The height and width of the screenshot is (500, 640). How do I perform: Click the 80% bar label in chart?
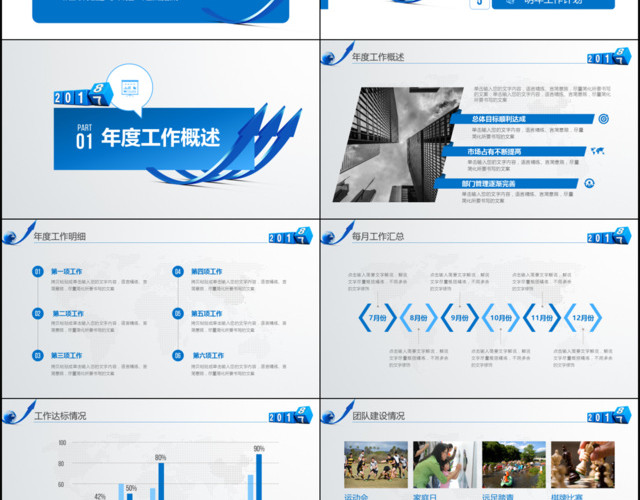pos(160,458)
